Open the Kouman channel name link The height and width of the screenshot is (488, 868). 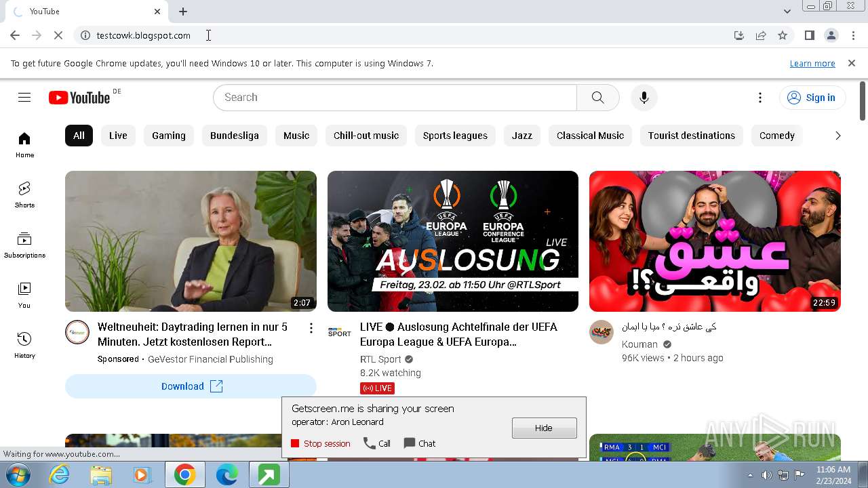coord(639,344)
